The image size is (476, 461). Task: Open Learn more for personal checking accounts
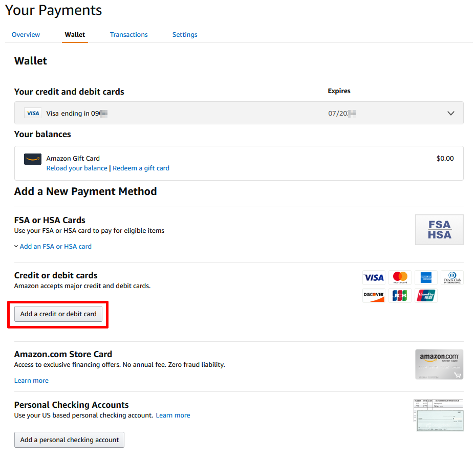point(173,415)
